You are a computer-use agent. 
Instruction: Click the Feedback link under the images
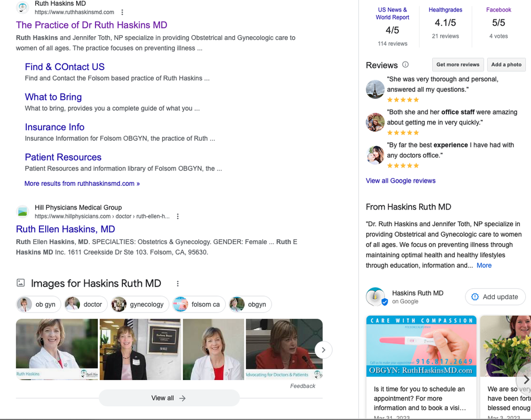pyautogui.click(x=303, y=386)
